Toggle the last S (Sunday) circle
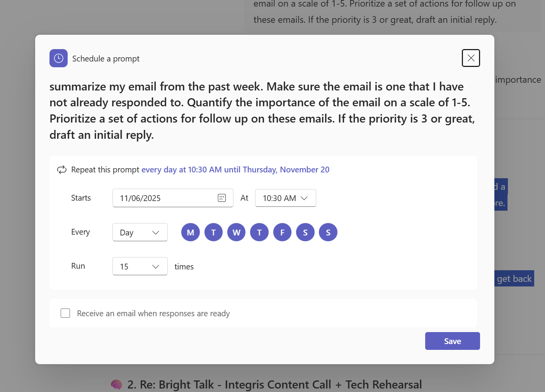Image resolution: width=545 pixels, height=392 pixels. (x=328, y=232)
